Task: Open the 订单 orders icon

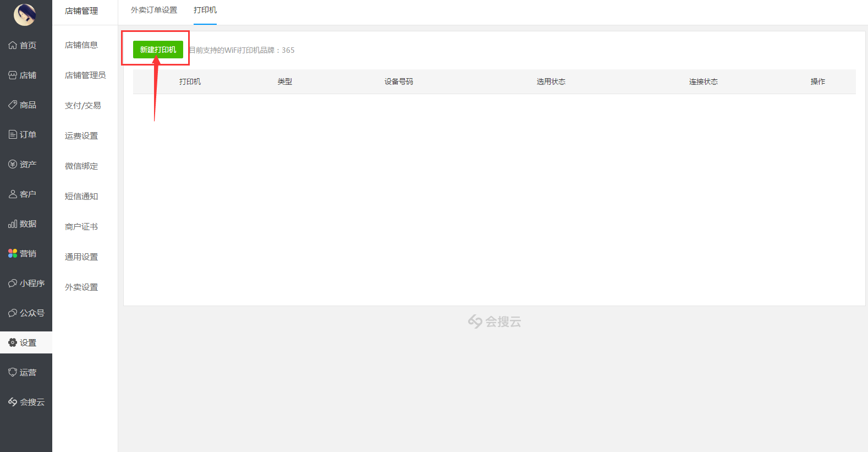Action: pyautogui.click(x=13, y=134)
